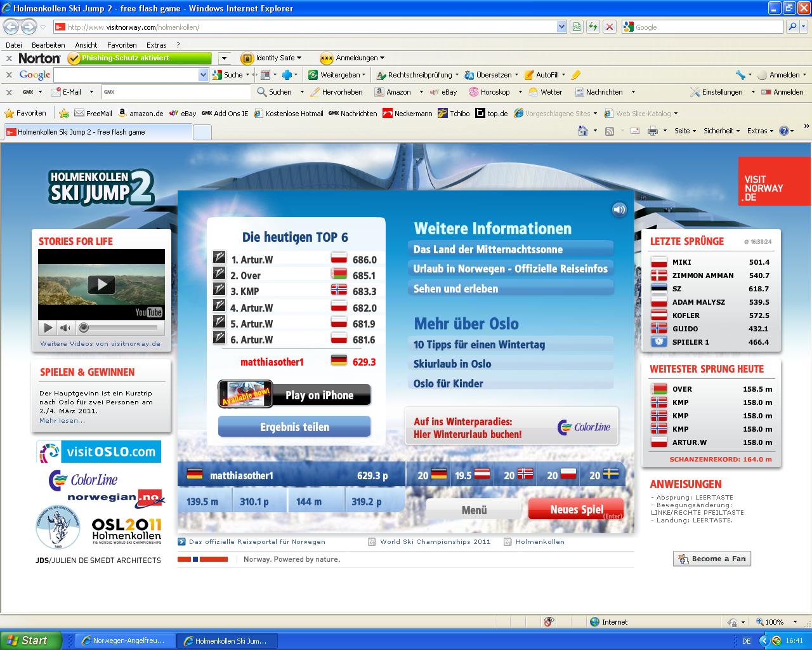Open the Favoriten star button
The height and width of the screenshot is (650, 812).
[25, 113]
